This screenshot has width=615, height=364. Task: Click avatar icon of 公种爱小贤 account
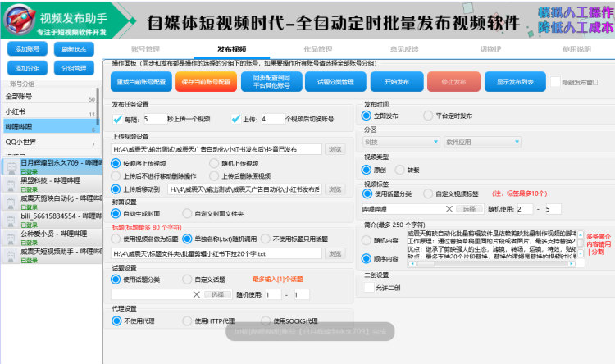pos(11,238)
